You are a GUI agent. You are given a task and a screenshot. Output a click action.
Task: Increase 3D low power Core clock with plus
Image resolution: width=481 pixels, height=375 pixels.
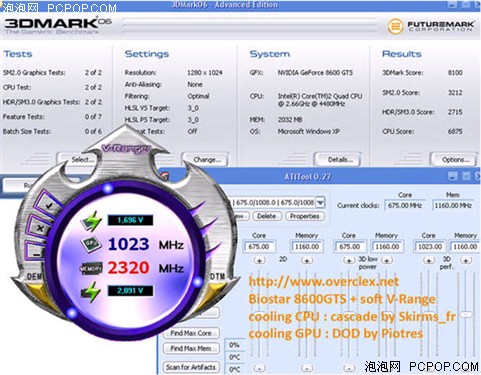(x=349, y=260)
